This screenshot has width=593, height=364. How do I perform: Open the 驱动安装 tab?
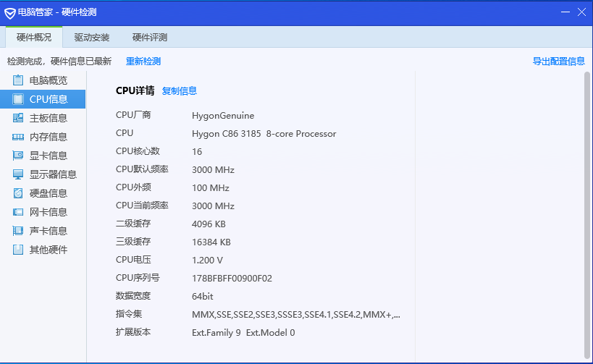coord(91,38)
